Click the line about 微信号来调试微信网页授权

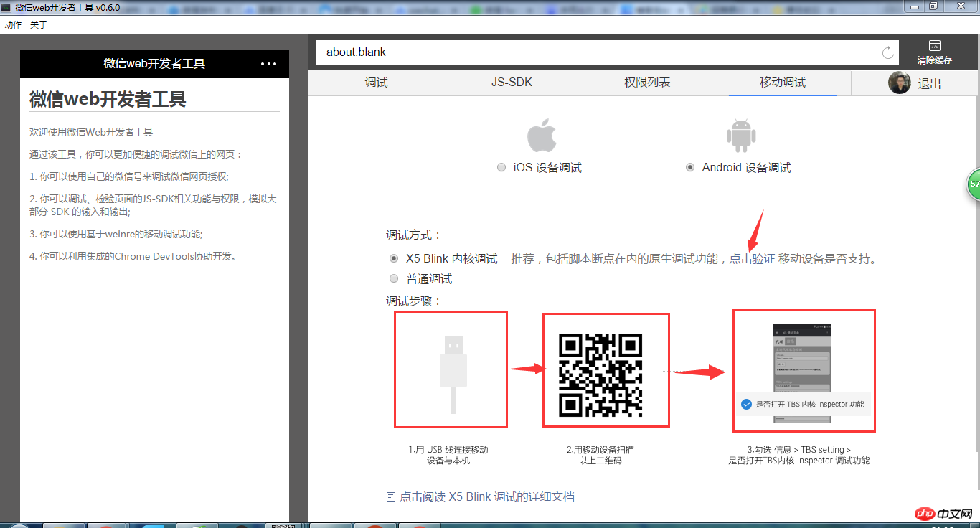[x=129, y=176]
